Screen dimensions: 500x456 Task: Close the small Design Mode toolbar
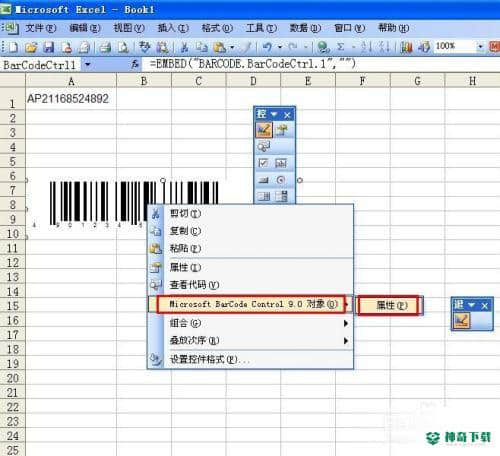tap(484, 305)
